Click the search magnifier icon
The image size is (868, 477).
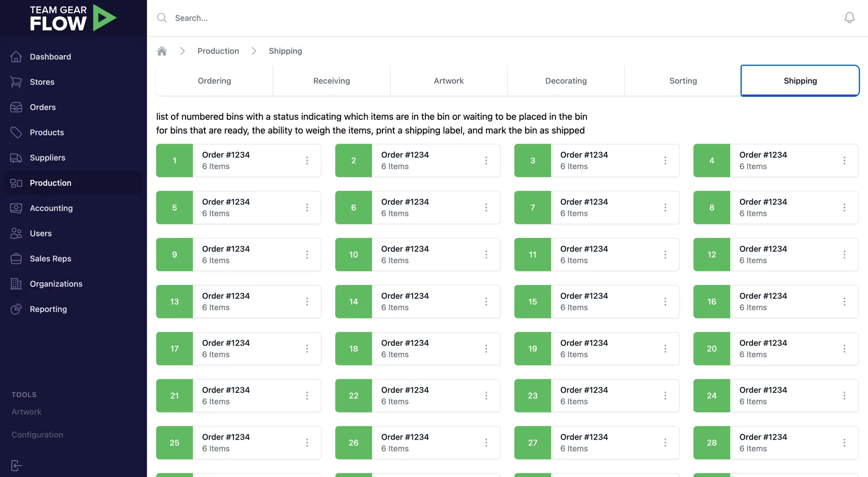pos(162,18)
